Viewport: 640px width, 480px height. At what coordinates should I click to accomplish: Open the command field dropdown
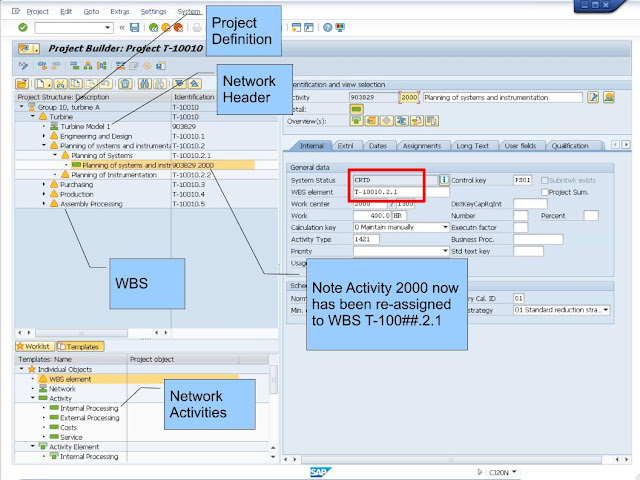coord(108,27)
